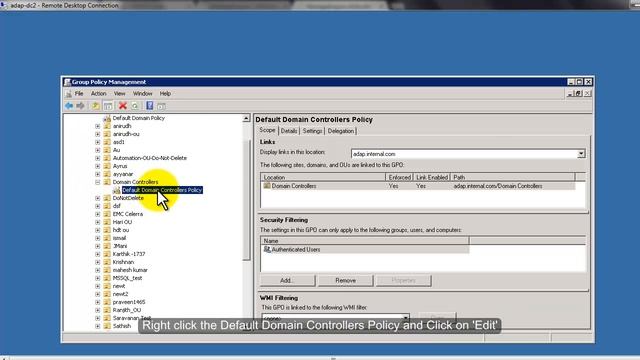Image resolution: width=640 pixels, height=360 pixels.
Task: Click the Default Domain Policy GPO icon
Action: click(x=107, y=118)
